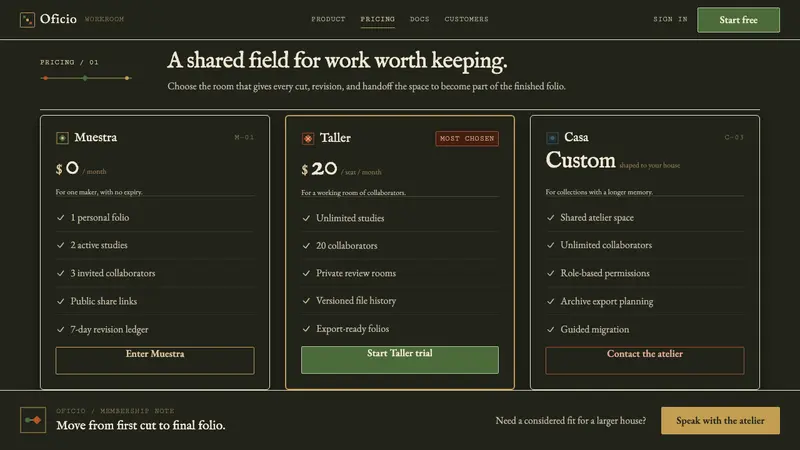Click the orange dot on pricing progress line
Screen dimensions: 800x450
tap(46, 78)
